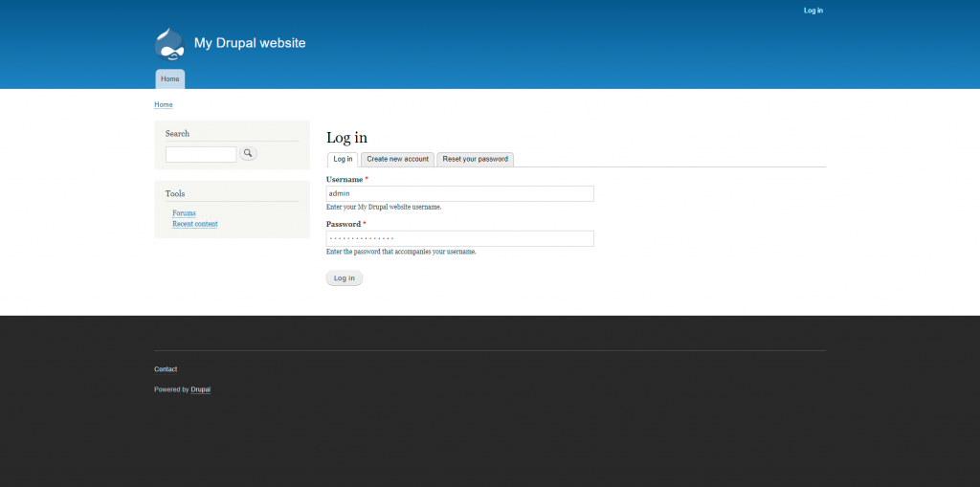Switch to the Create new account tab
The height and width of the screenshot is (487, 980).
click(397, 159)
